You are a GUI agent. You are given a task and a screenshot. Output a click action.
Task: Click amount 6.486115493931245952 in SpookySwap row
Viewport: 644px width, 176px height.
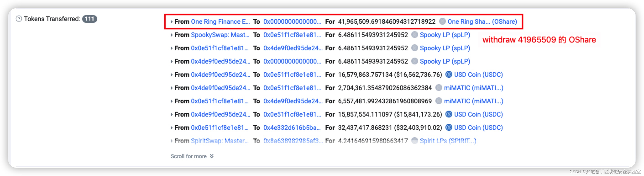[373, 35]
